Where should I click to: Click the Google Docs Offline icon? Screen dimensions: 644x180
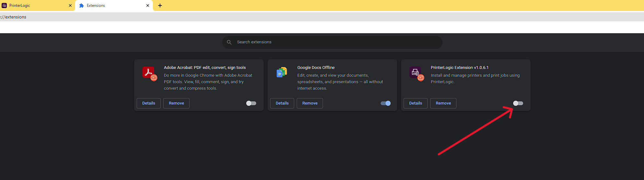[282, 72]
